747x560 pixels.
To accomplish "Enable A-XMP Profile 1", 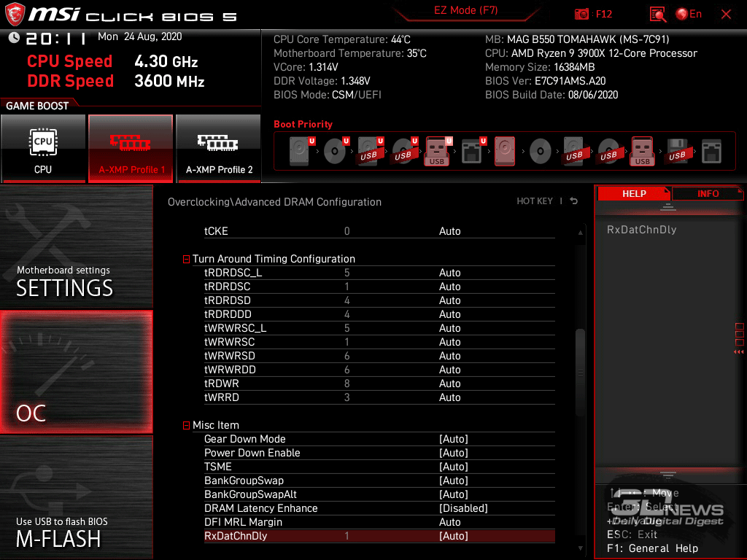I will [131, 148].
